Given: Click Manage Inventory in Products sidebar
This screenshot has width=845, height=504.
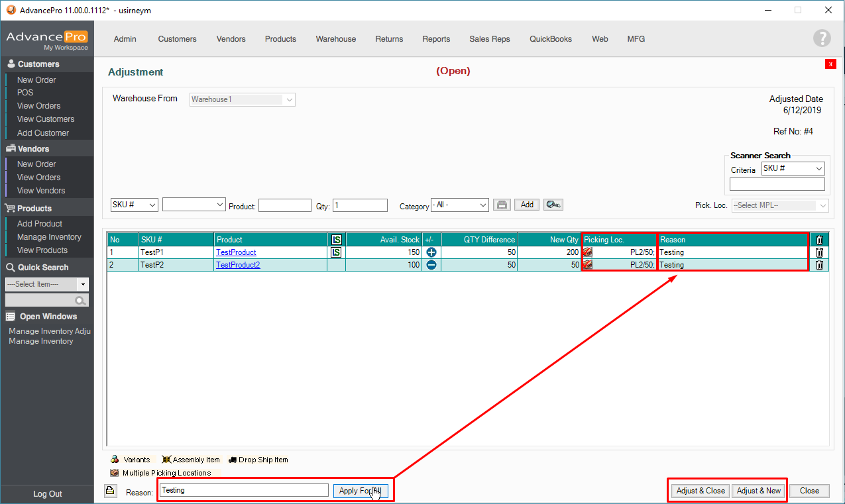Looking at the screenshot, I should pyautogui.click(x=49, y=237).
